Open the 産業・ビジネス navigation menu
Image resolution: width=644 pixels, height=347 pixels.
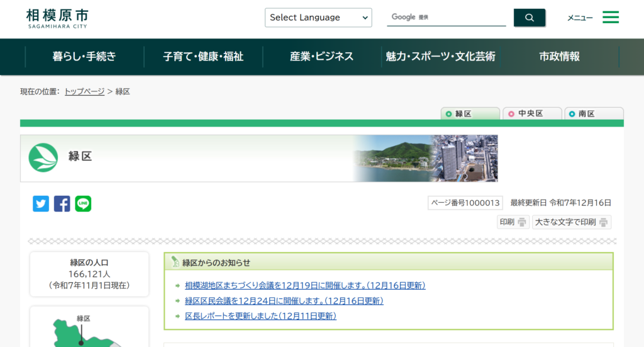(x=321, y=57)
